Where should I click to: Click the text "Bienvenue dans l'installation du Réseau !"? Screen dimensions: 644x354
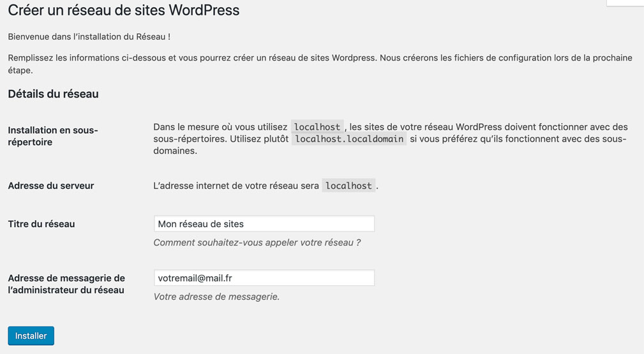pyautogui.click(x=89, y=36)
